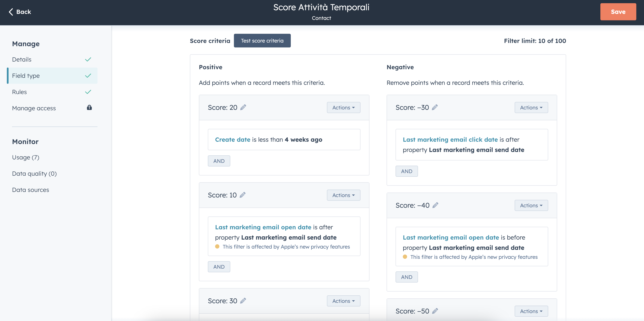Edit Score: −50 with pencil icon

[x=435, y=311]
